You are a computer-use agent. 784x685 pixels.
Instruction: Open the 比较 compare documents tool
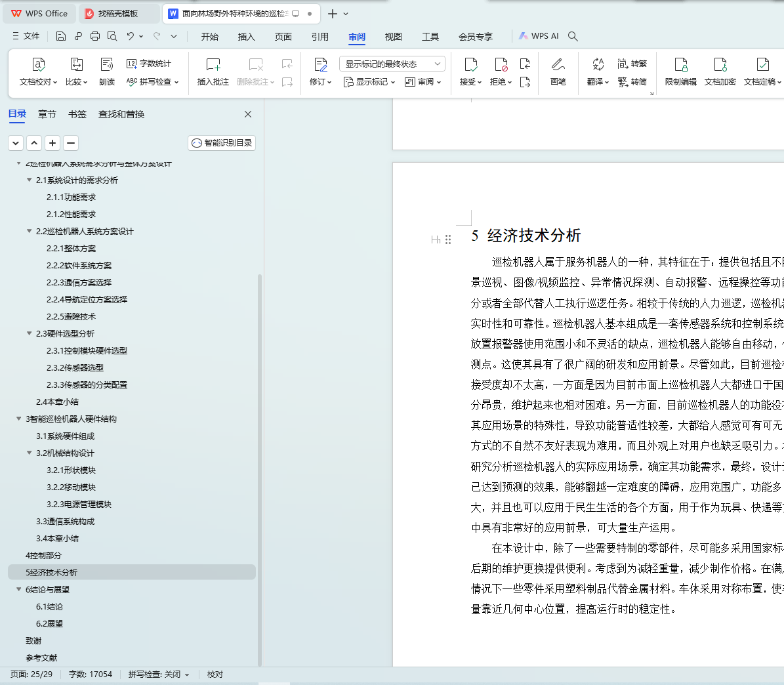[x=77, y=72]
